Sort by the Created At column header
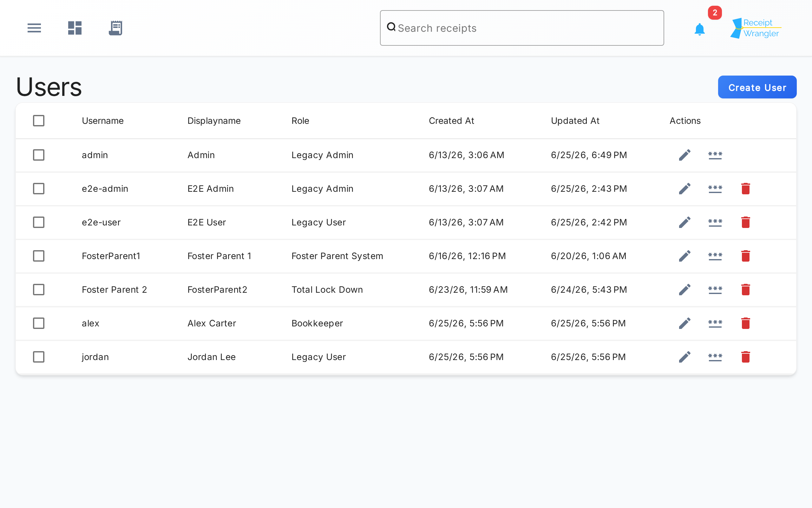 point(451,121)
